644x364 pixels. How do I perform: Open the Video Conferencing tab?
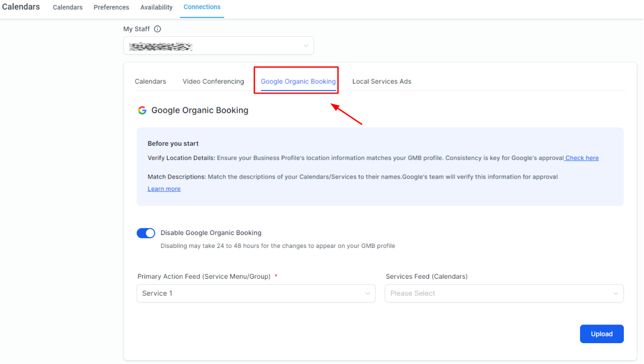pos(213,82)
